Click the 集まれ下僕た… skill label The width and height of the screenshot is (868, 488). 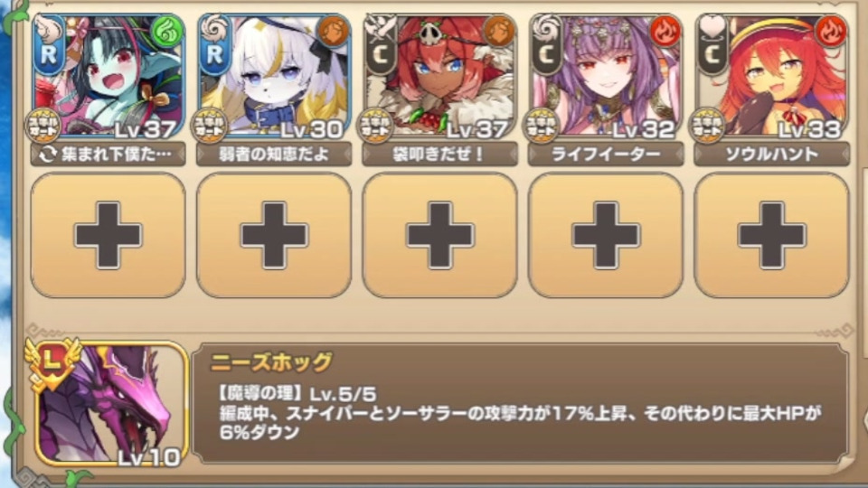click(108, 155)
